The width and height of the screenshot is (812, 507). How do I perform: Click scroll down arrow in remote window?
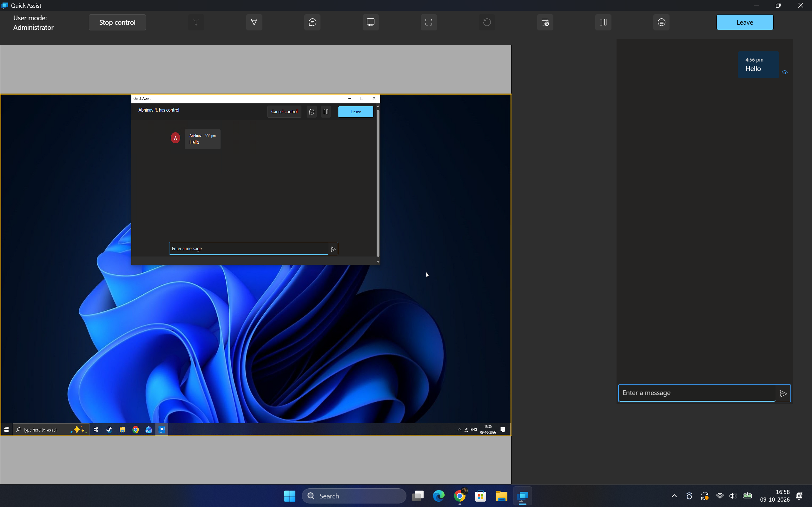[x=378, y=262]
